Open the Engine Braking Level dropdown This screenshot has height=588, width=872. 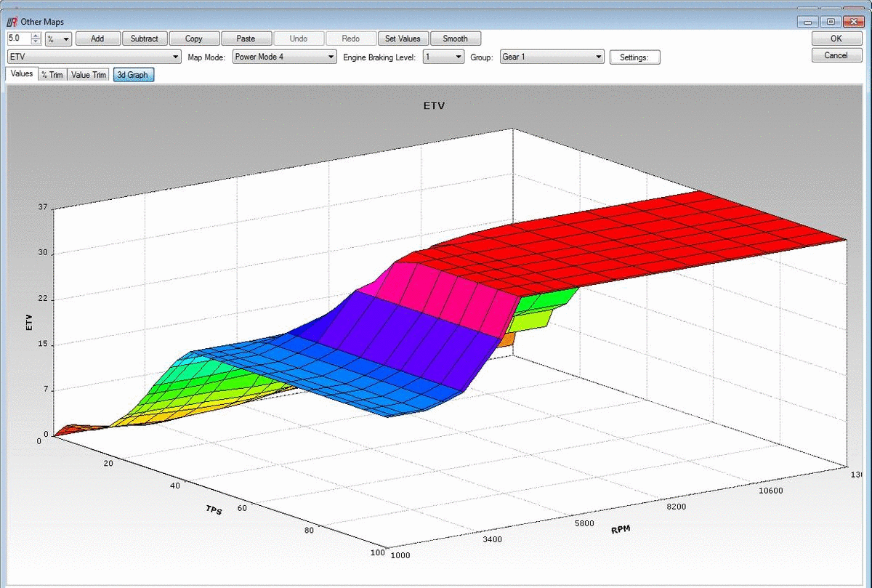click(x=443, y=57)
